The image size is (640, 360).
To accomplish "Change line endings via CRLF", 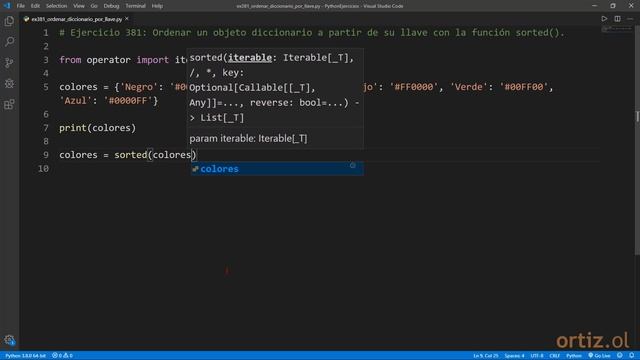I will 555,356.
